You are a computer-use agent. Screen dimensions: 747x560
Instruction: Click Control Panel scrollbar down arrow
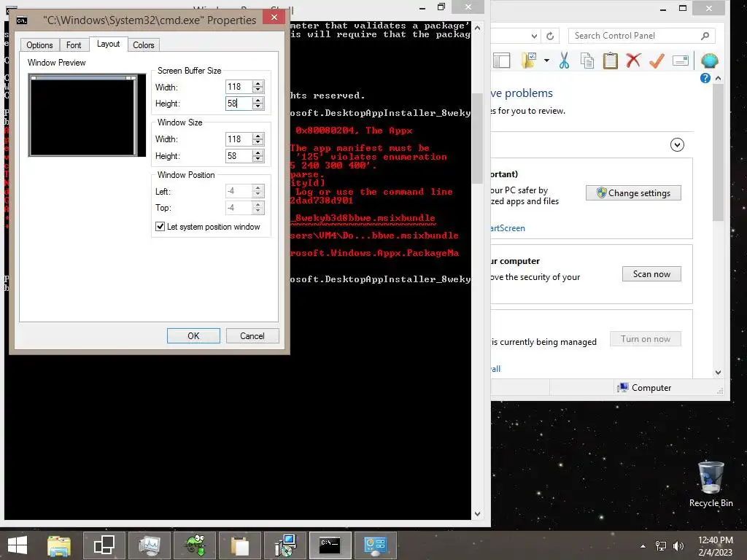pyautogui.click(x=718, y=373)
